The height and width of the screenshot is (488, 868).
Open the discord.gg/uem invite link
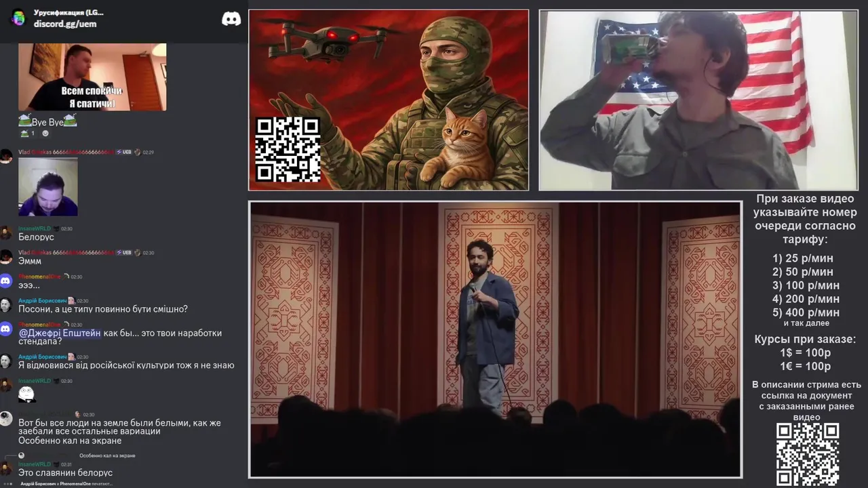65,24
